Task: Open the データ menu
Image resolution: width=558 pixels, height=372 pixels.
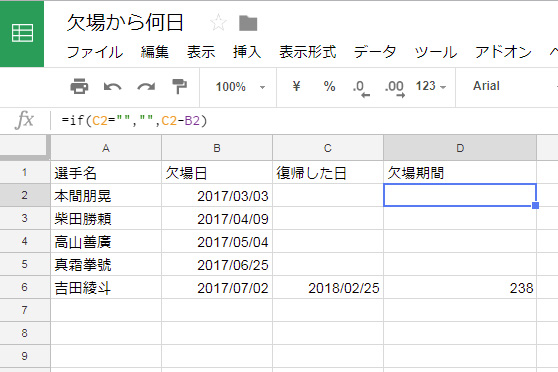Action: tap(375, 52)
